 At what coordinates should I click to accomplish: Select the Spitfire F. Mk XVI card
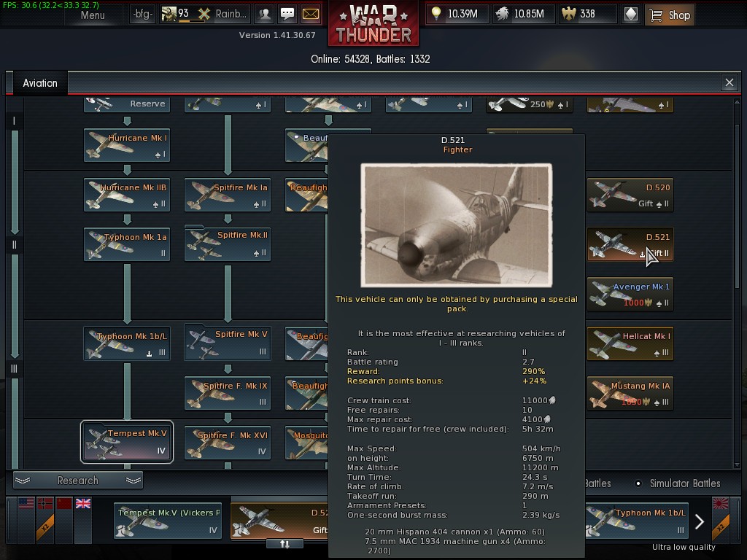click(228, 443)
